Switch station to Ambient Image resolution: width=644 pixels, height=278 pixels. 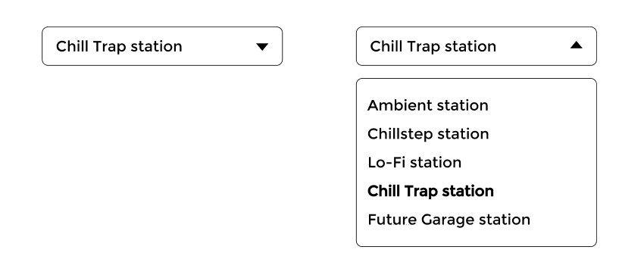point(427,105)
